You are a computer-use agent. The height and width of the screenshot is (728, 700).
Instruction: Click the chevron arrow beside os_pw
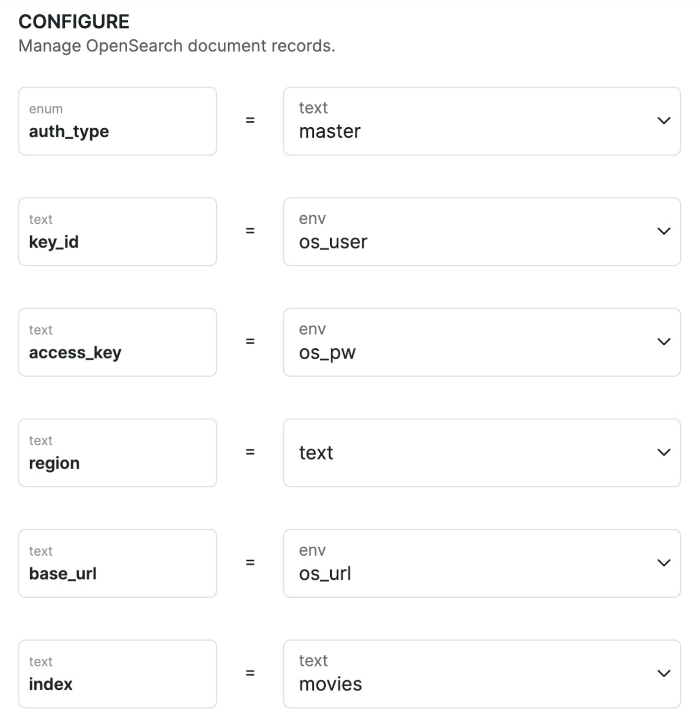click(x=663, y=341)
